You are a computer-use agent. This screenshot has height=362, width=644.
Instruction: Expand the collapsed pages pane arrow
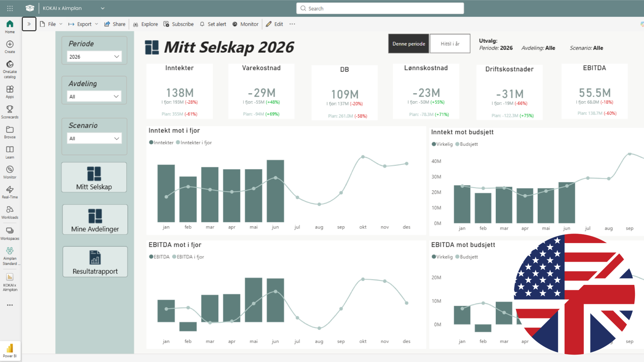pyautogui.click(x=29, y=24)
